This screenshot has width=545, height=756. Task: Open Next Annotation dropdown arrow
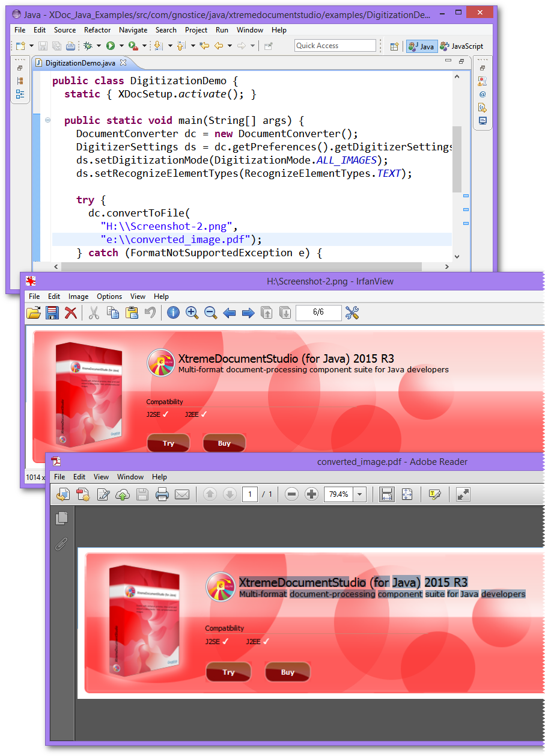[170, 46]
